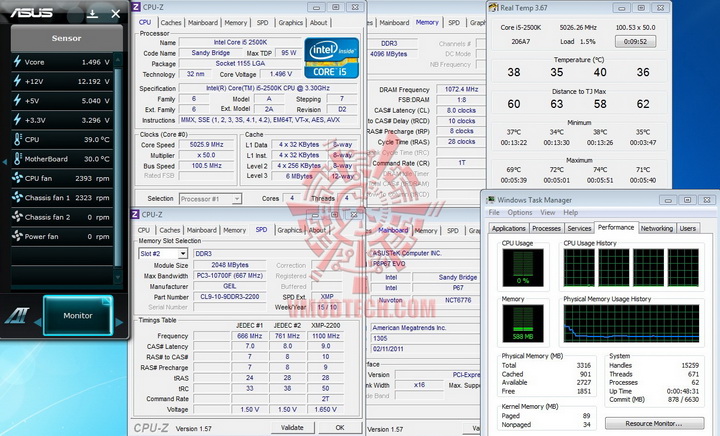Open About tab in top CPU-Z window
The width and height of the screenshot is (720, 436).
[319, 22]
